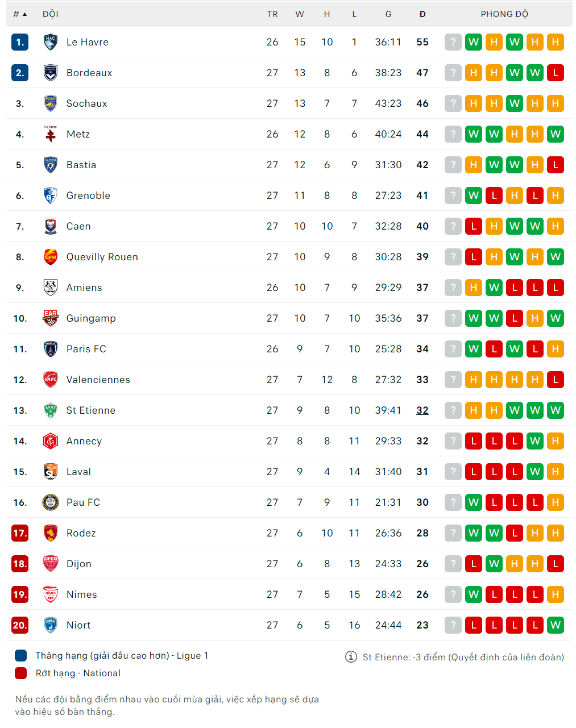
Task: Select the Bordeaux team logo
Action: (50, 73)
